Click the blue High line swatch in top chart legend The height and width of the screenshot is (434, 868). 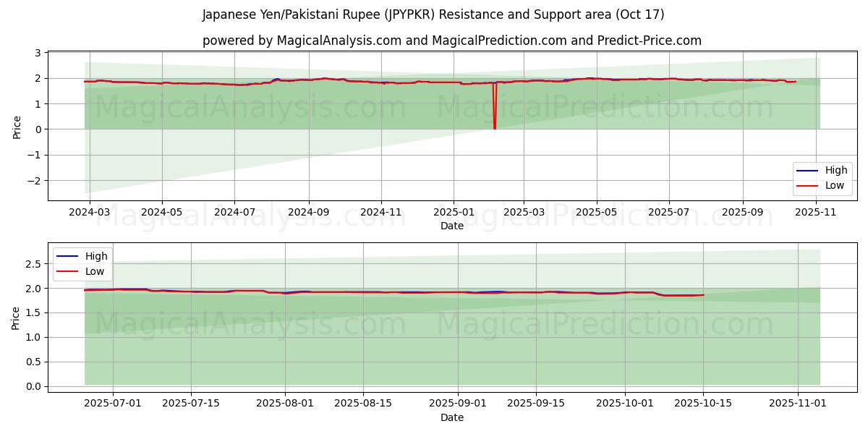(x=808, y=171)
